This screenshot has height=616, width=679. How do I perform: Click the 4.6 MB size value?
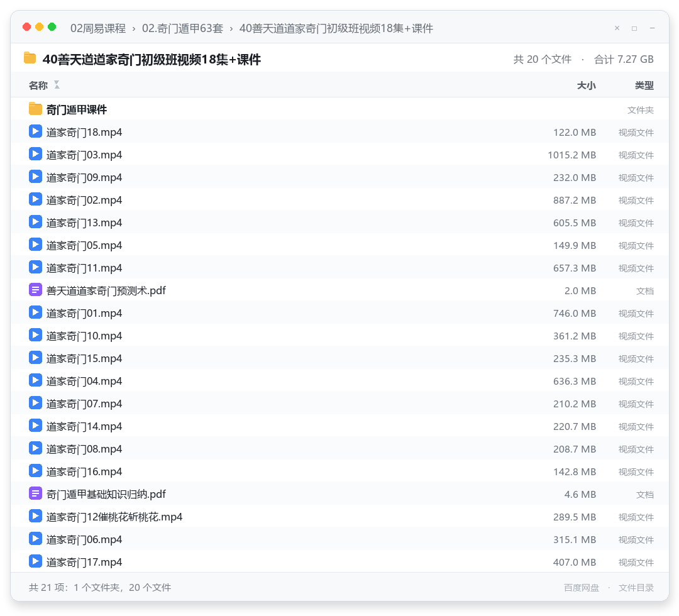pos(580,494)
